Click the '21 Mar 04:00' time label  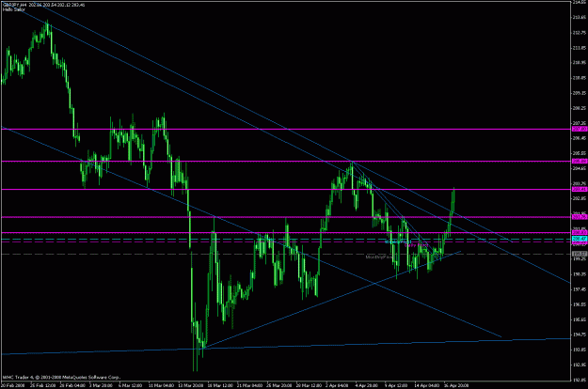click(249, 385)
